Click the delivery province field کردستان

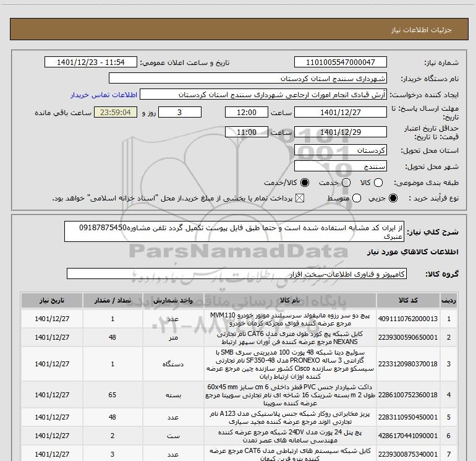pyautogui.click(x=340, y=150)
